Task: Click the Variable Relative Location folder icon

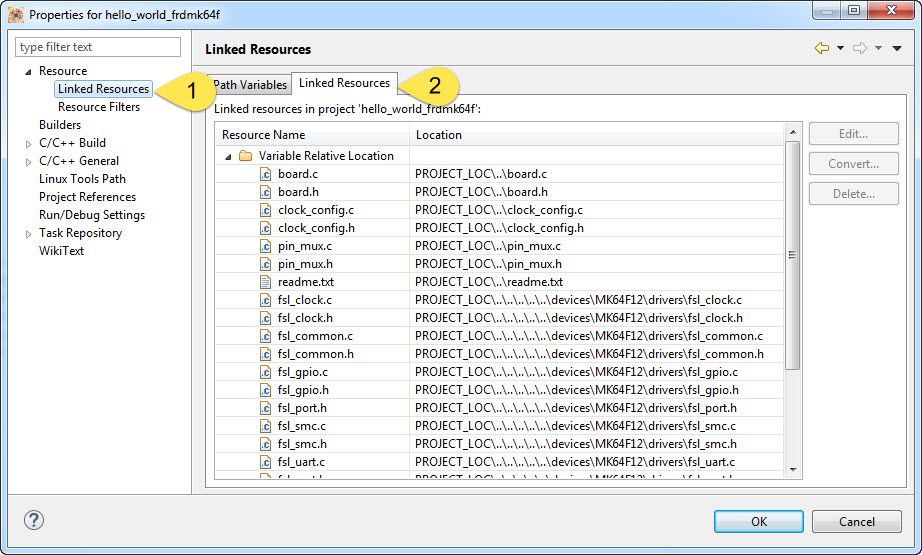Action: point(245,156)
